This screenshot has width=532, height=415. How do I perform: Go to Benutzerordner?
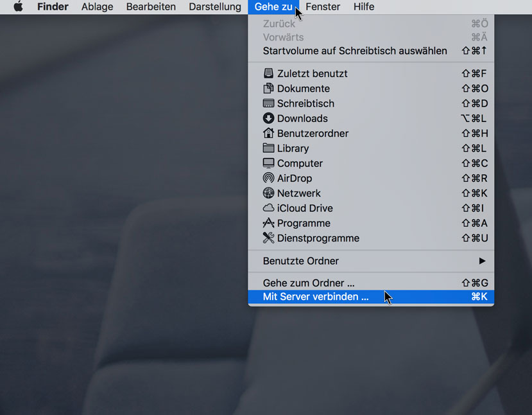pyautogui.click(x=371, y=133)
